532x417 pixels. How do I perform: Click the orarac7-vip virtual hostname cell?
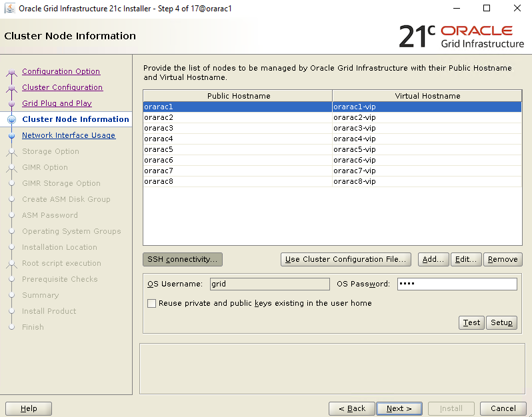tap(427, 171)
